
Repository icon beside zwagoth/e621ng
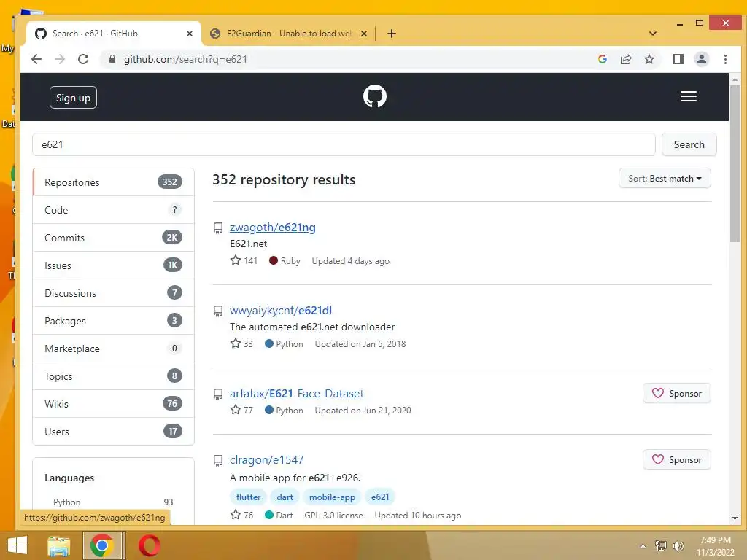(217, 228)
